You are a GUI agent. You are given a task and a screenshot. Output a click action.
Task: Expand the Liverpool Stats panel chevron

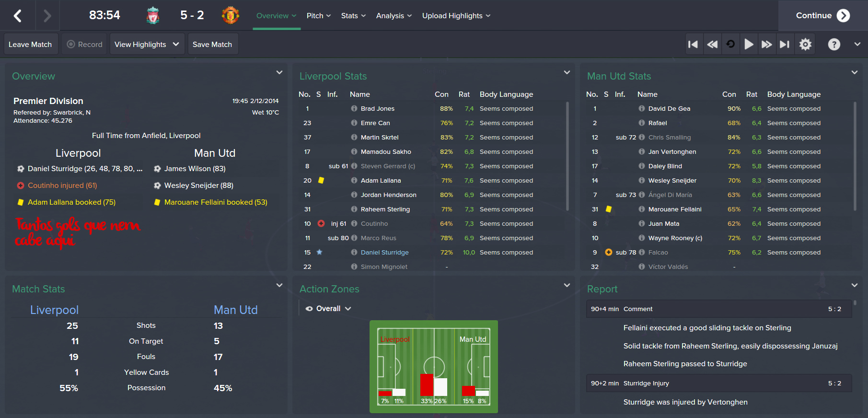pos(567,72)
